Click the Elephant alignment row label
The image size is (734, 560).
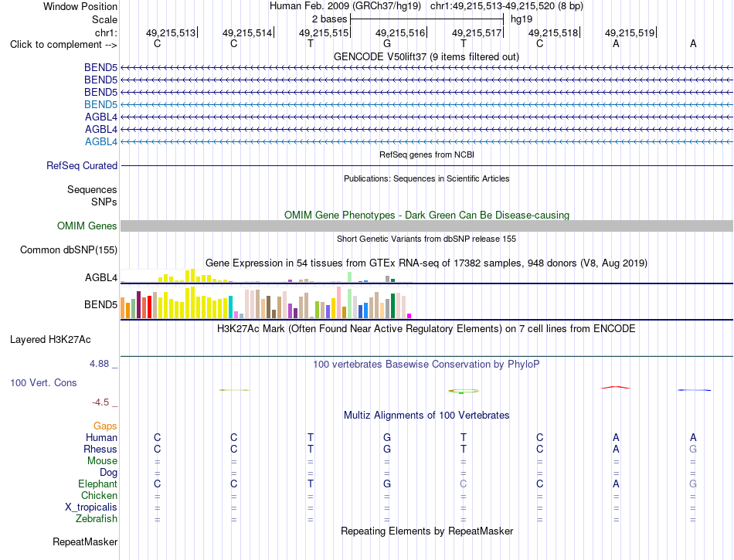click(97, 484)
